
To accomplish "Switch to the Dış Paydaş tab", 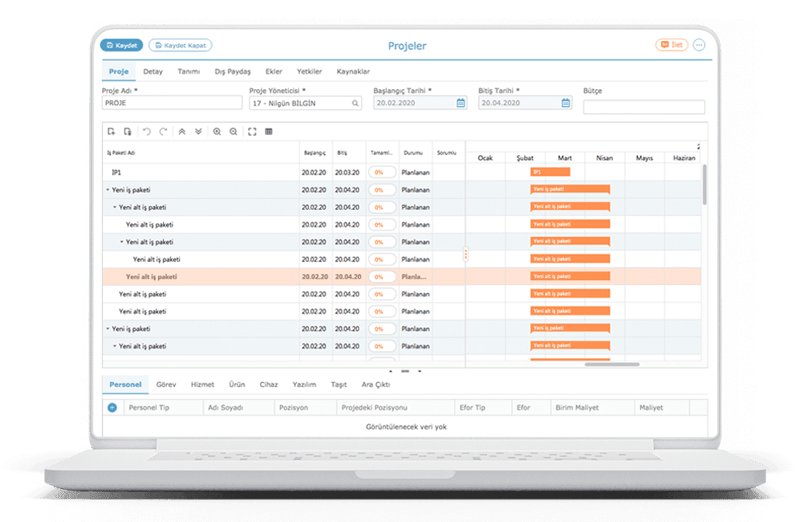I will (x=233, y=71).
